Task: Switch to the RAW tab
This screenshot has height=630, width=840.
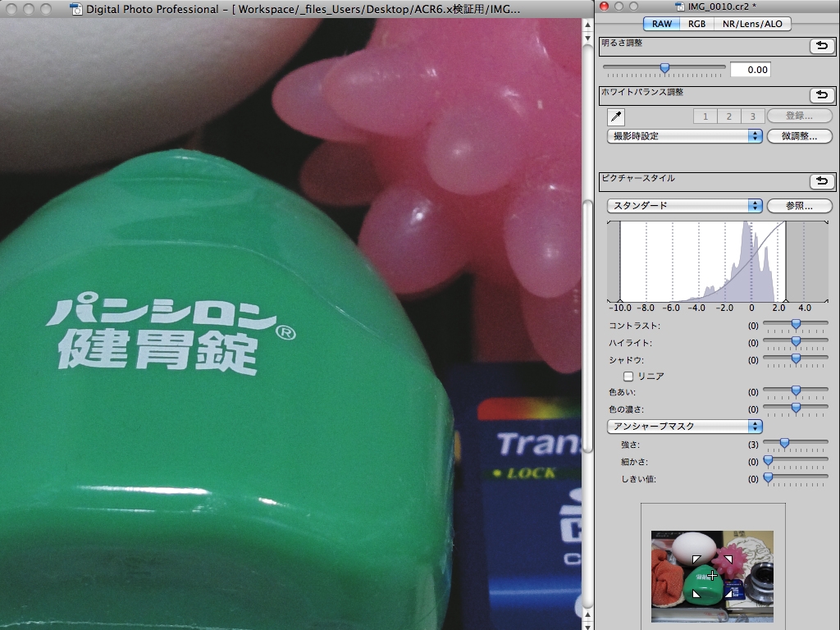Action: pyautogui.click(x=662, y=24)
